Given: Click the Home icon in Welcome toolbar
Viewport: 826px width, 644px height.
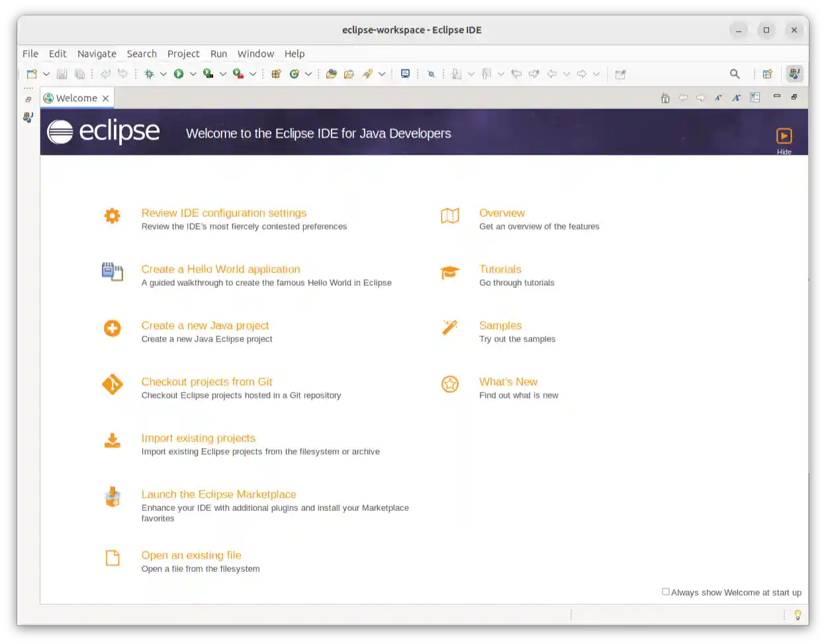Looking at the screenshot, I should 665,98.
